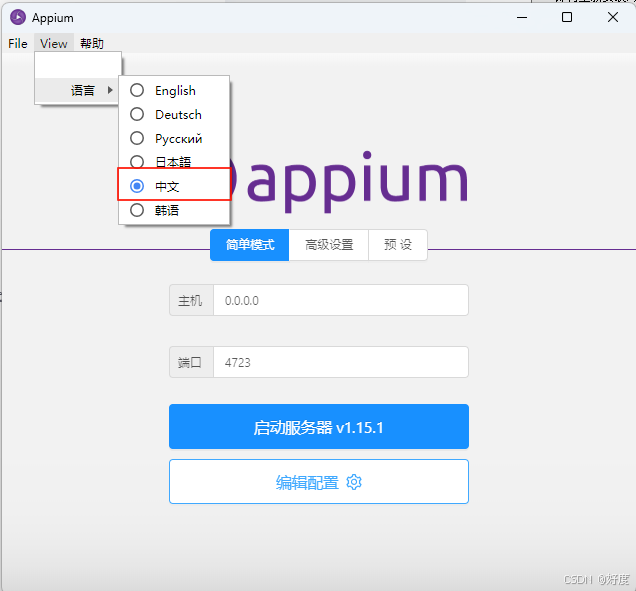Open the 帮助 menu
This screenshot has width=636, height=591.
[x=92, y=43]
